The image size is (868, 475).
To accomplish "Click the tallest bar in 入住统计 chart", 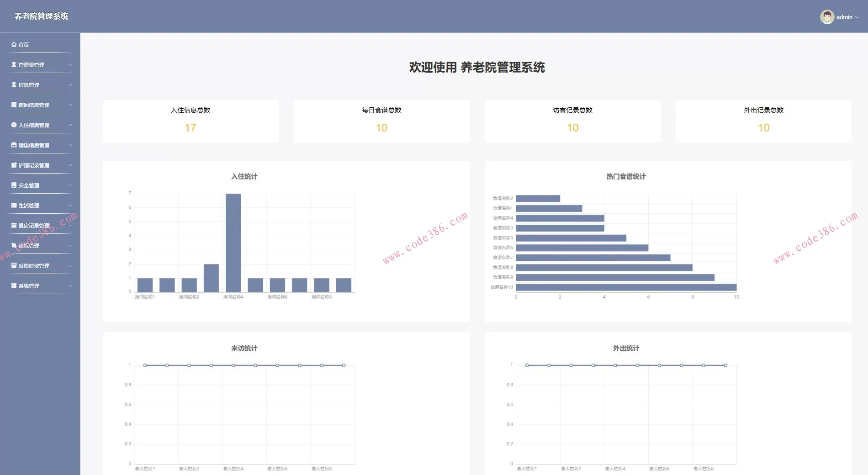I will [233, 242].
